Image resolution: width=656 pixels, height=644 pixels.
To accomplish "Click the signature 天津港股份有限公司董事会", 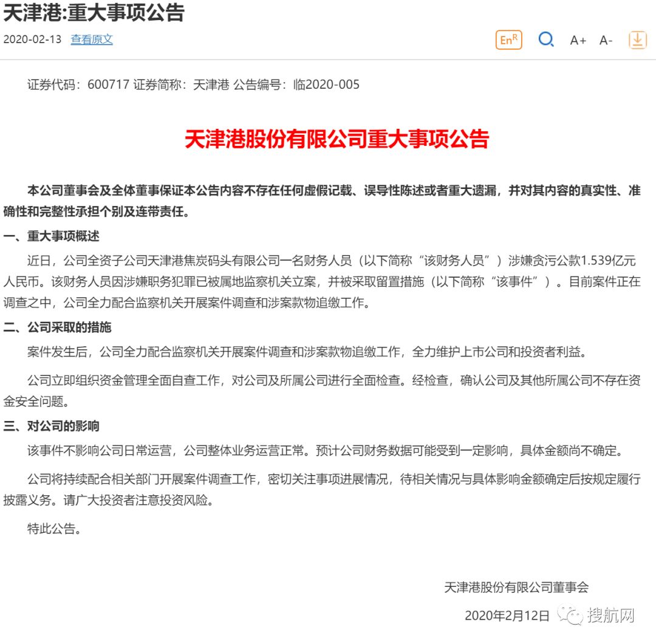I will point(516,587).
